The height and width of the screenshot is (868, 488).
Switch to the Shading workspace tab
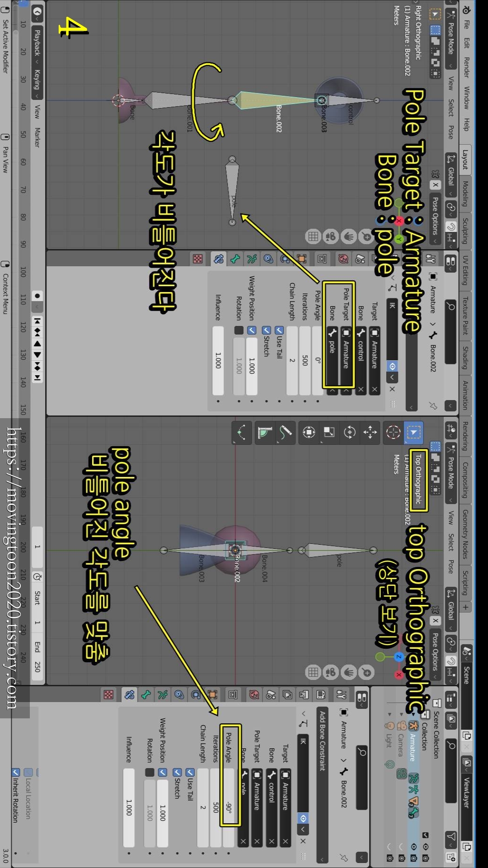[x=465, y=357]
